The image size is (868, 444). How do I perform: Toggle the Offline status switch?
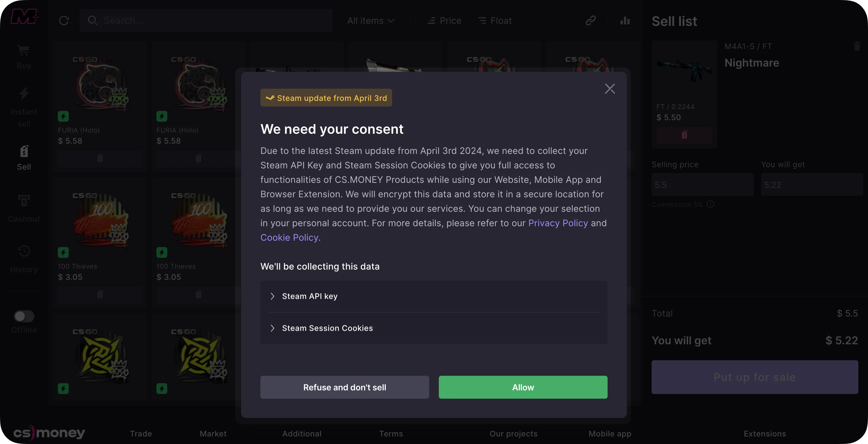pyautogui.click(x=24, y=316)
